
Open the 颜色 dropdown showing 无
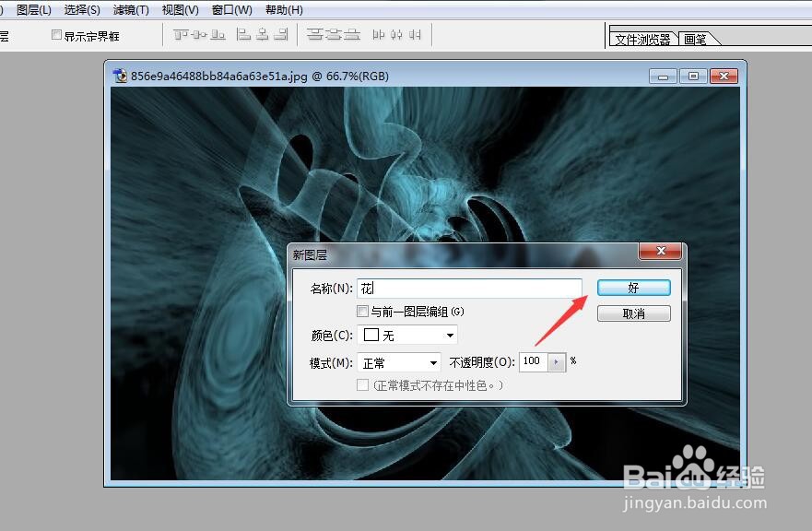[407, 336]
